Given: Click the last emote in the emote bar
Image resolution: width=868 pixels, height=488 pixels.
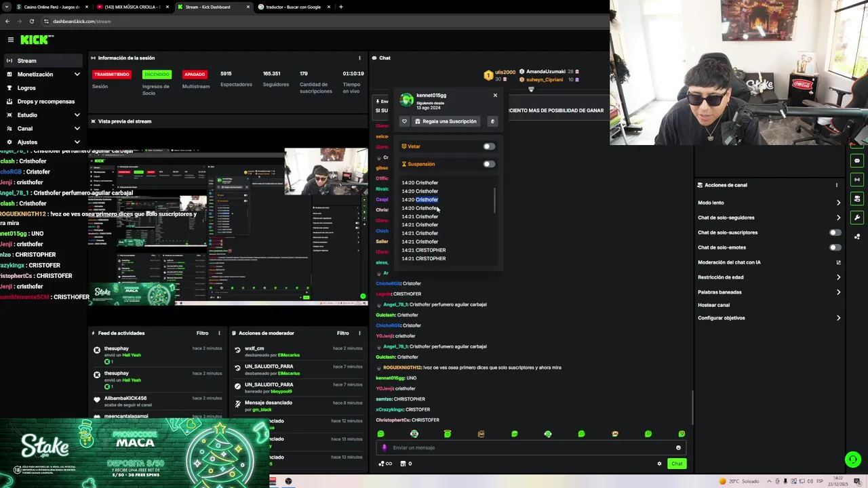Looking at the screenshot, I should 682,434.
